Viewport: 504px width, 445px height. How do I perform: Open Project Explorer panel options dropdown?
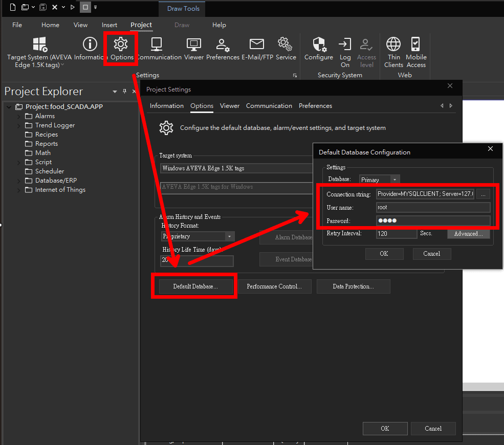coord(115,92)
